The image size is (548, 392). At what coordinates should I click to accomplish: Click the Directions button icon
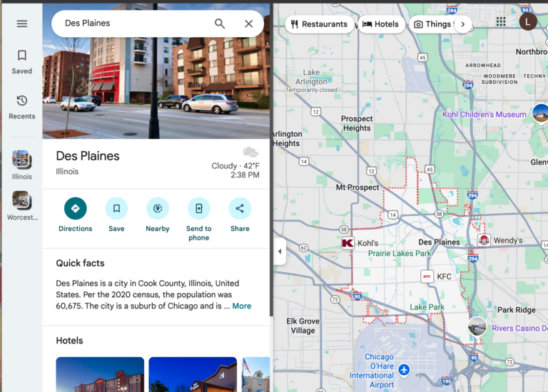[75, 208]
